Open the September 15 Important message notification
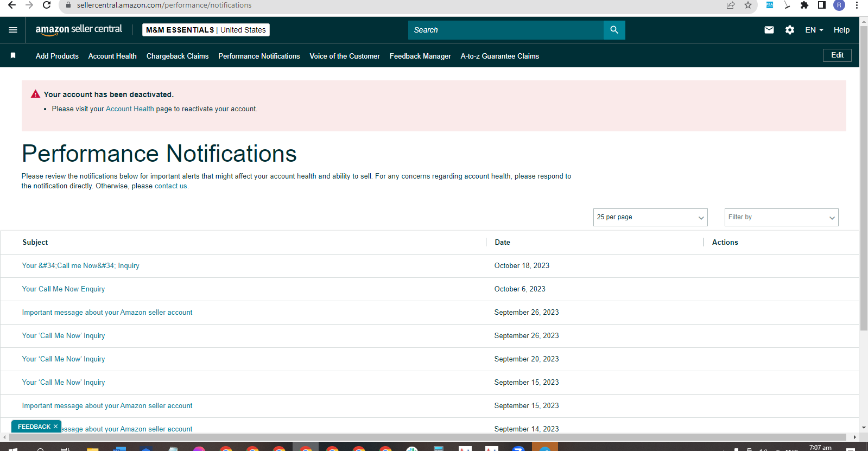Image resolution: width=868 pixels, height=451 pixels. pos(107,405)
